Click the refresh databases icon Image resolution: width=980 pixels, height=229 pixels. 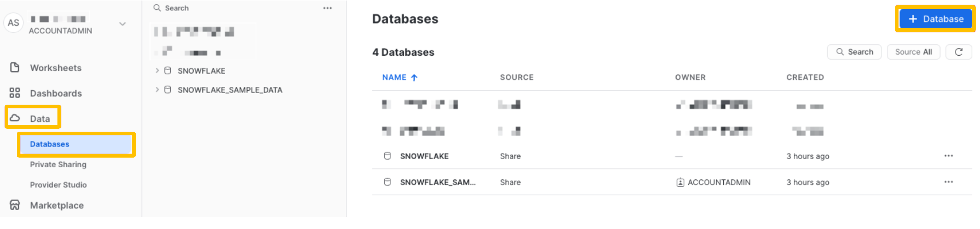[958, 52]
